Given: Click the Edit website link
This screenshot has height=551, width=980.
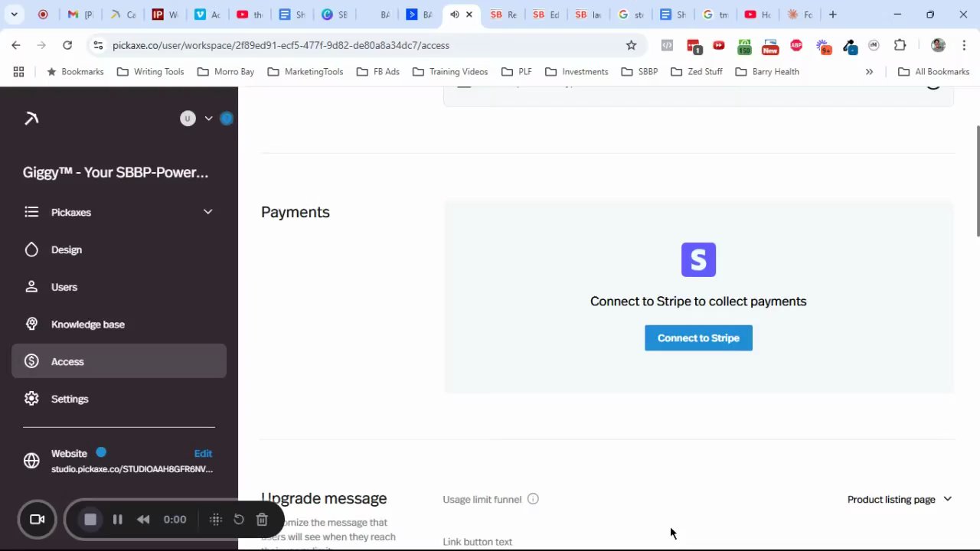Looking at the screenshot, I should (203, 453).
